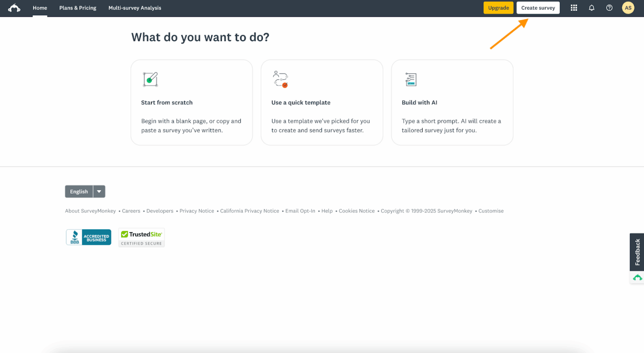Click the help question mark icon
Viewport: 644px width, 353px height.
609,8
